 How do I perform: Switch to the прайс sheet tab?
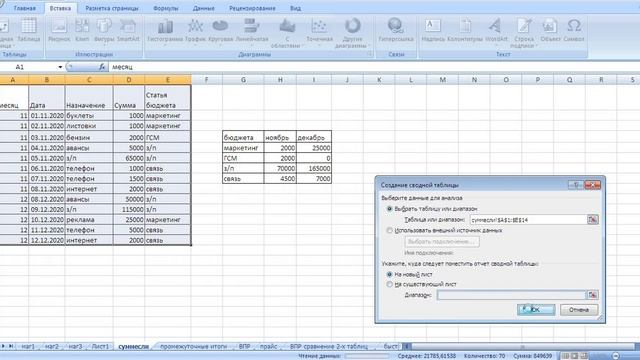pos(268,347)
